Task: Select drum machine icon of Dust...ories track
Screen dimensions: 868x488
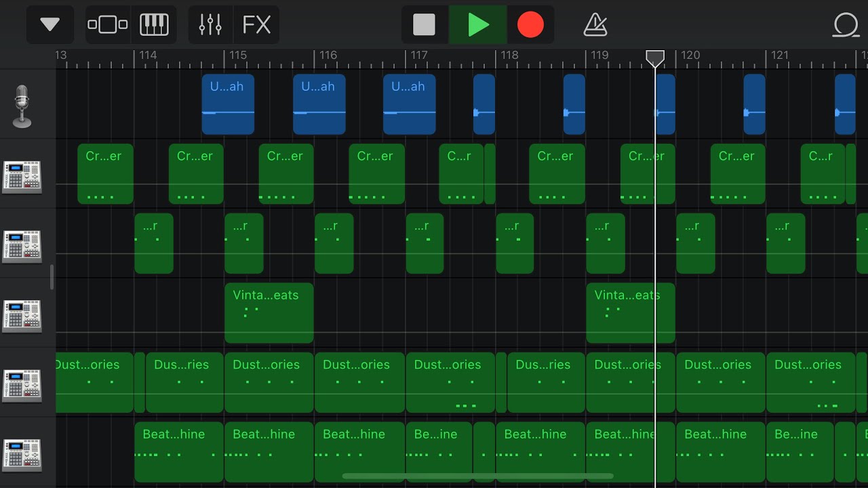Action: point(22,385)
